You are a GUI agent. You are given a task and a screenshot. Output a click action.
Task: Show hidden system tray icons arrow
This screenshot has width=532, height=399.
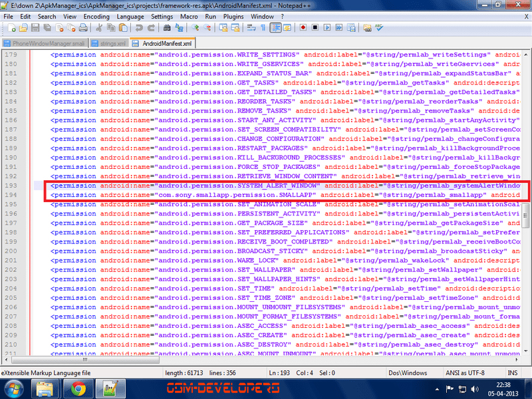click(x=437, y=389)
